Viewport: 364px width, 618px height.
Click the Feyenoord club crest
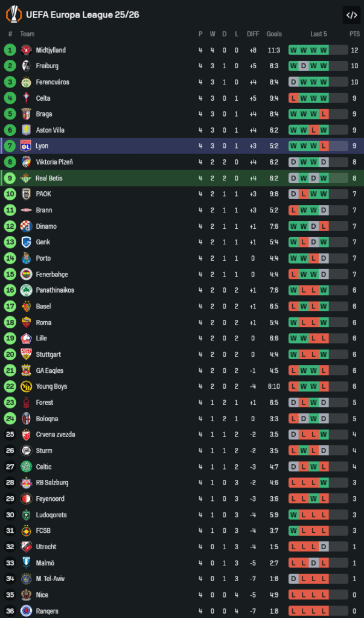pos(26,499)
